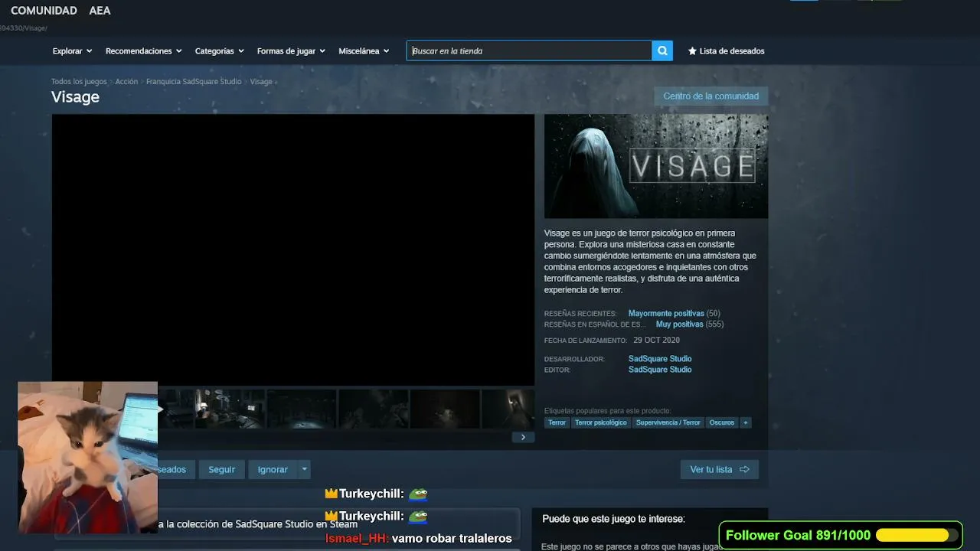Click the Ignorar button
980x551 pixels.
tap(273, 469)
